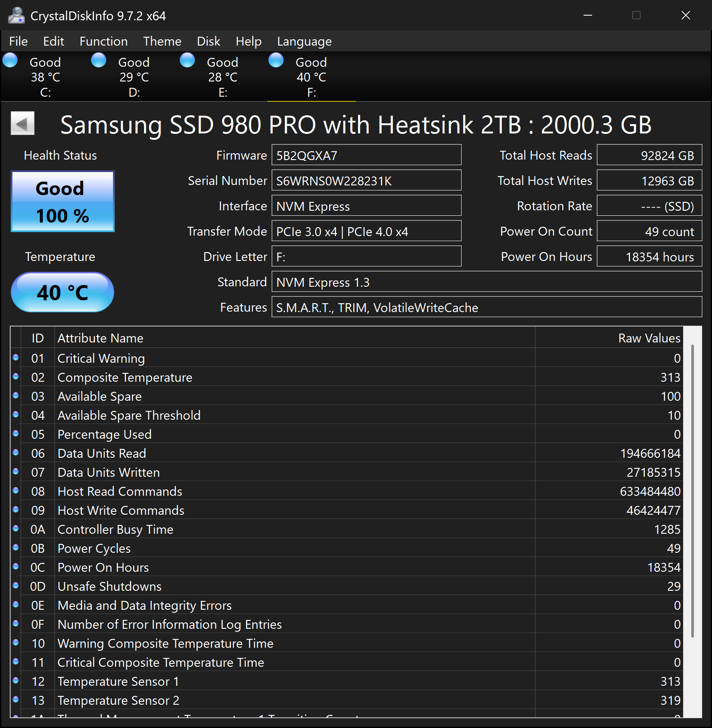
Task: Click the Unsafe Shutdowns status dot
Action: click(x=16, y=586)
